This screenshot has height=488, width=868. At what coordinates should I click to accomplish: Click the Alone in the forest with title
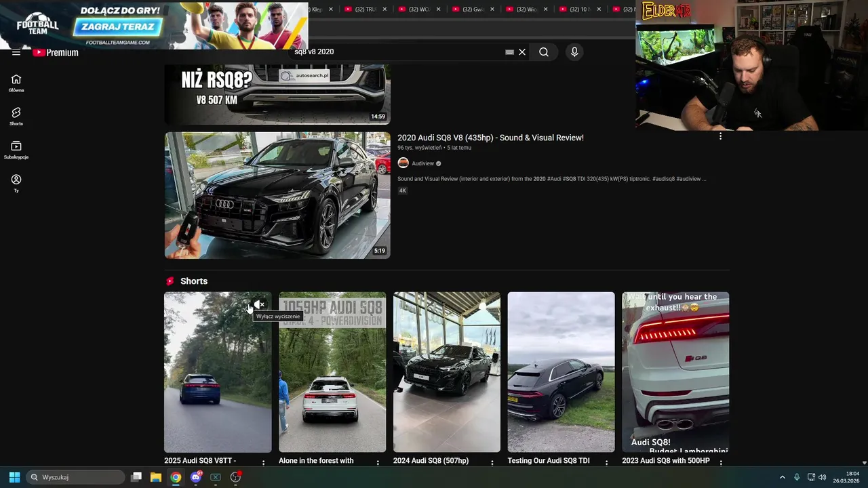coord(316,461)
